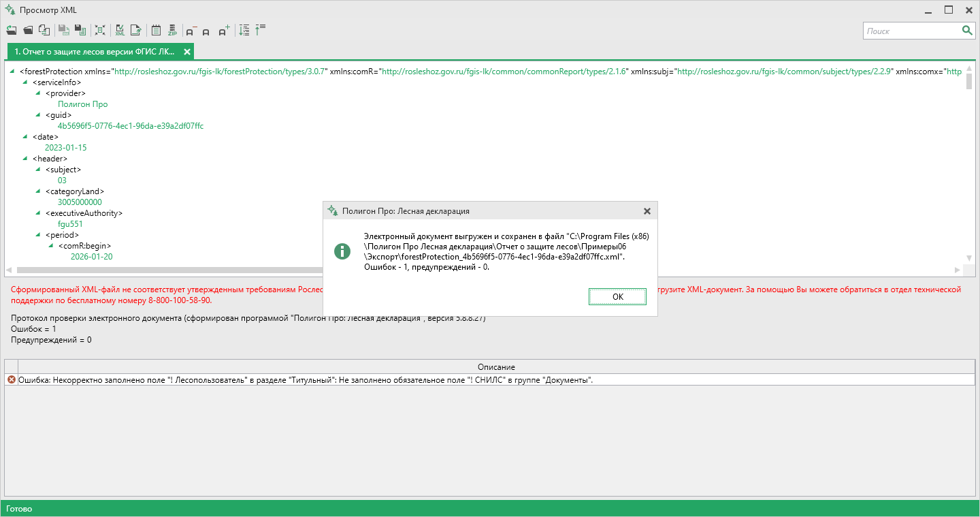Select the СНИЛС error row in the table

pos(489,379)
